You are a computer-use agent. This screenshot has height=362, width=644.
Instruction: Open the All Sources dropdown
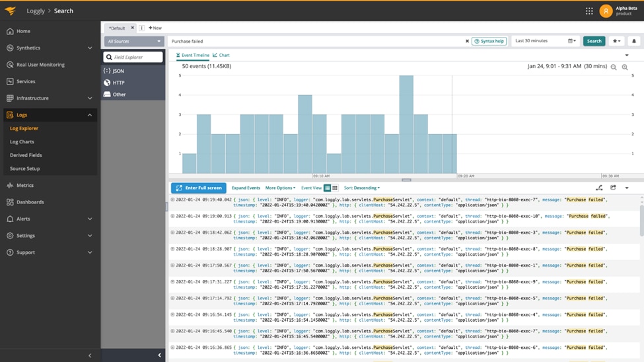pos(133,41)
